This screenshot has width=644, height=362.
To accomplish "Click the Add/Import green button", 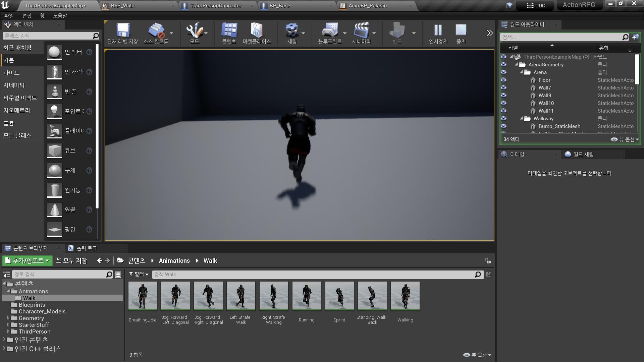I will 28,261.
